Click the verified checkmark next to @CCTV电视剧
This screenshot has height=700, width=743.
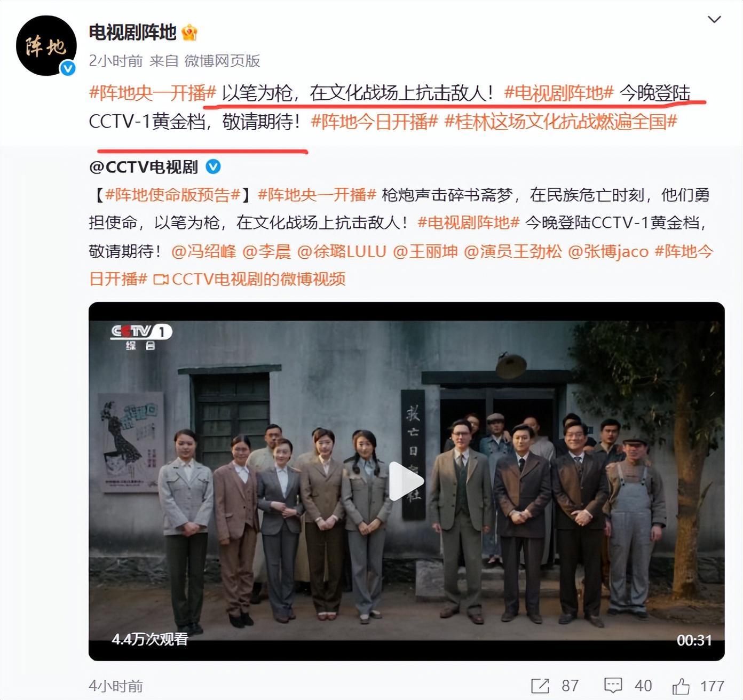coord(213,167)
